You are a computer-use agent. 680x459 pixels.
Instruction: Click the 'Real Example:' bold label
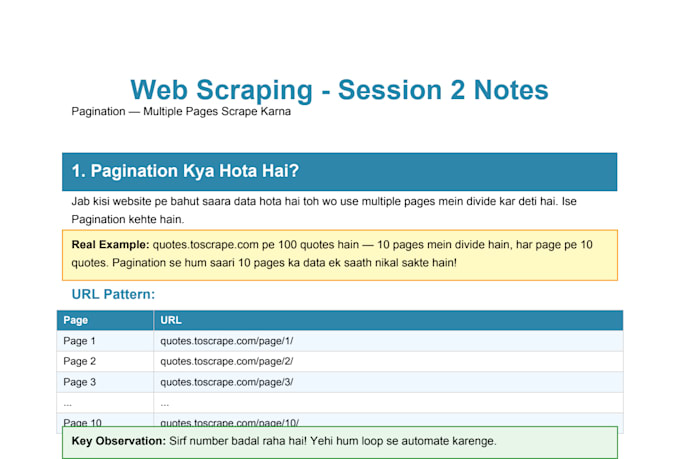pos(110,245)
